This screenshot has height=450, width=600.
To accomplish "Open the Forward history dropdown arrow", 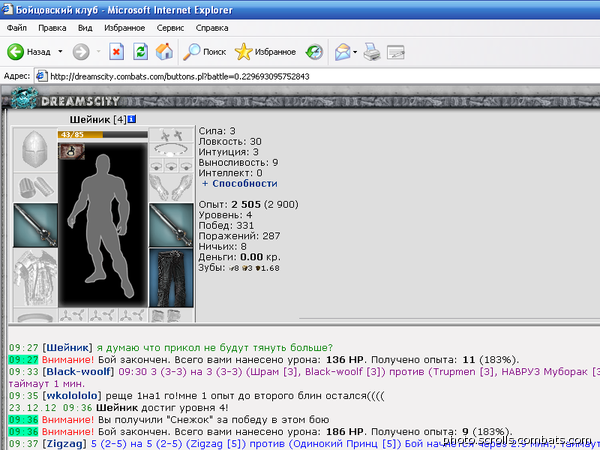I will [x=98, y=51].
